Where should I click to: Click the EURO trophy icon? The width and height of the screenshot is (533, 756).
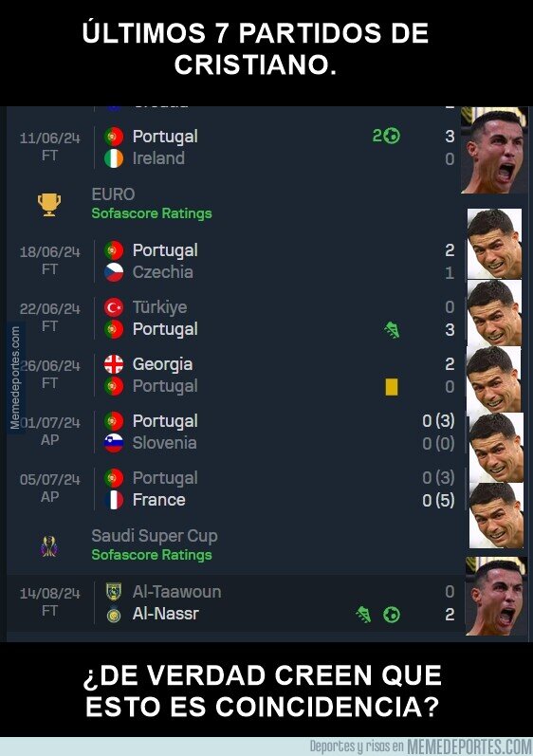point(49,205)
